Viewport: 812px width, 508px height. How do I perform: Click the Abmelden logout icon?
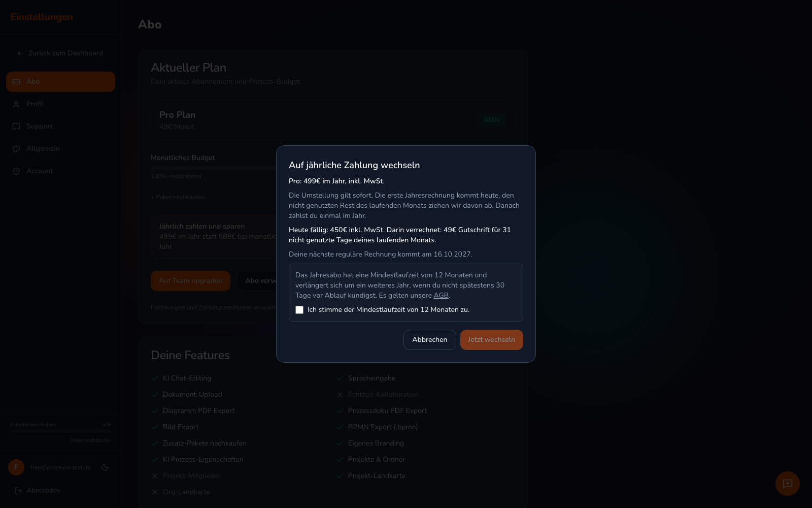18,491
